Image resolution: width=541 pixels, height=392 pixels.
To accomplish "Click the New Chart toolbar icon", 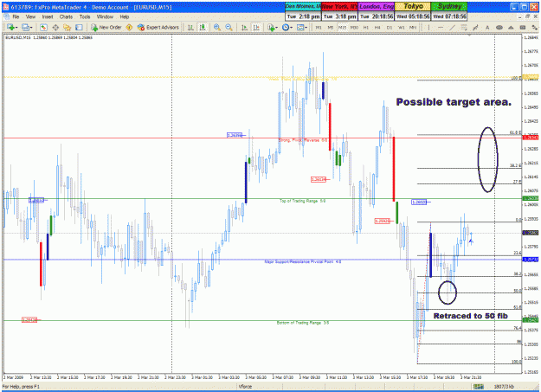I will [x=10, y=28].
